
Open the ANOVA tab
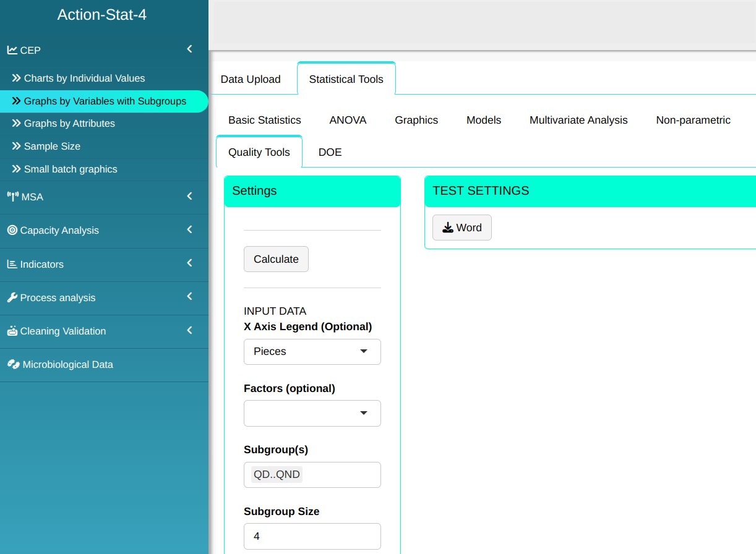coord(348,120)
